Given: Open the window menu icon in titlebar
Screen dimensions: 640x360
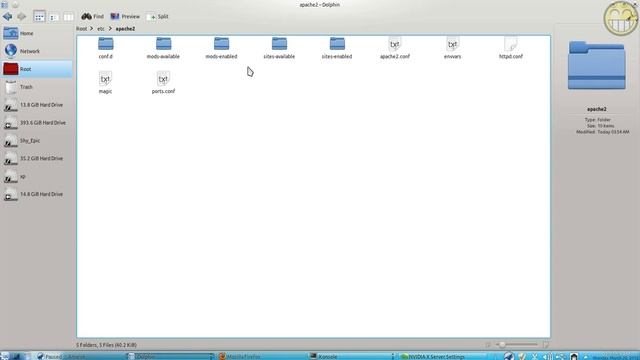Looking at the screenshot, I should [x=4, y=4].
